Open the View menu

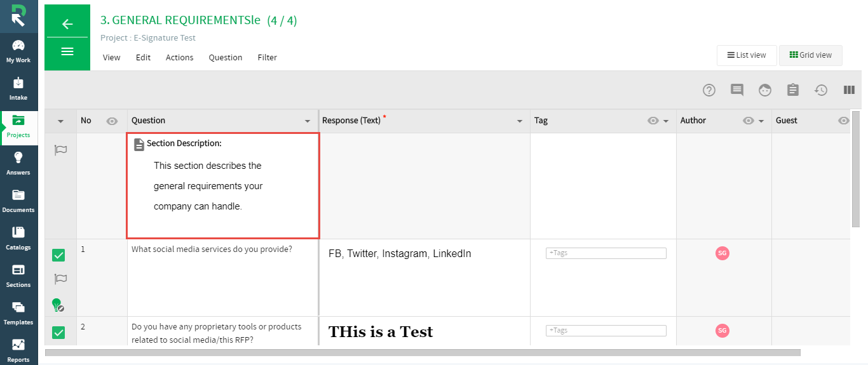[111, 57]
